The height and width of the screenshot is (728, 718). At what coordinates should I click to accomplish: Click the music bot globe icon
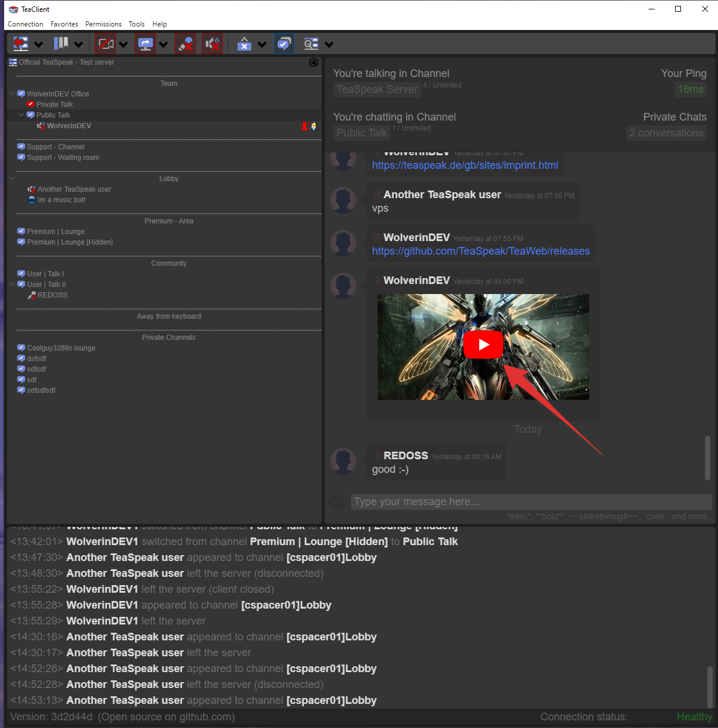(32, 200)
